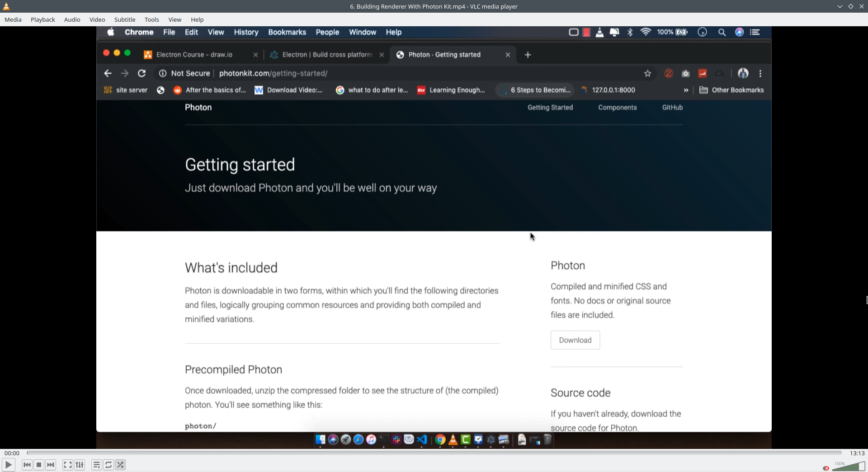
Task: Open the VLC Media menu
Action: pyautogui.click(x=13, y=19)
